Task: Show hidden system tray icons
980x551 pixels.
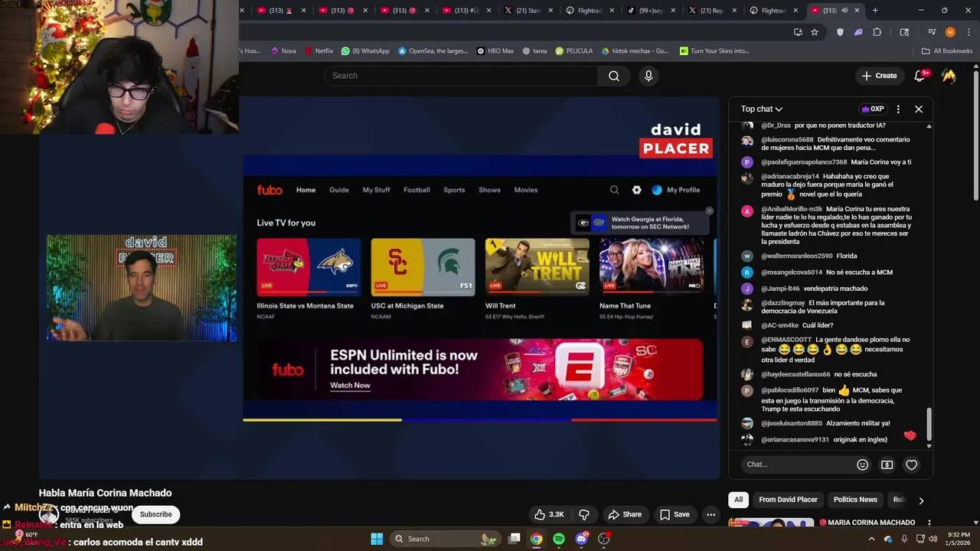Action: [x=871, y=539]
